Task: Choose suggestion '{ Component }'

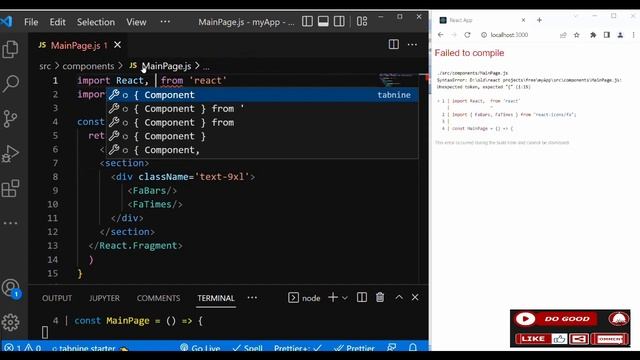Action: point(262,136)
